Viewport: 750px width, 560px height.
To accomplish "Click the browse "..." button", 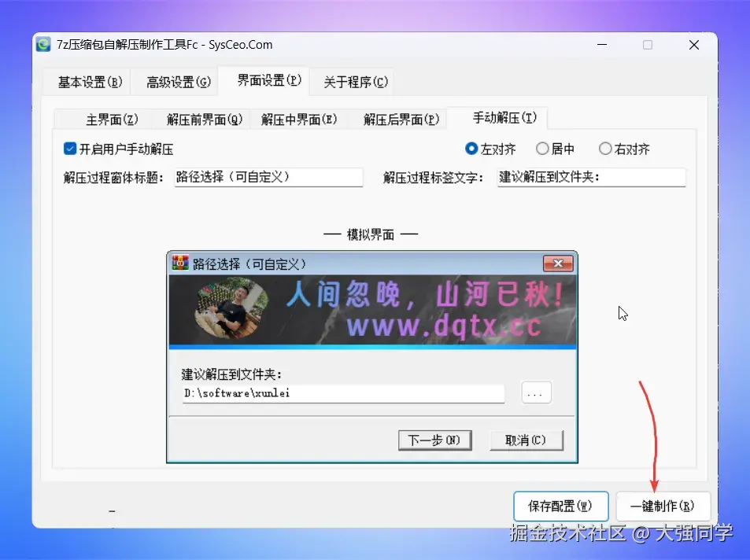I will pos(536,393).
